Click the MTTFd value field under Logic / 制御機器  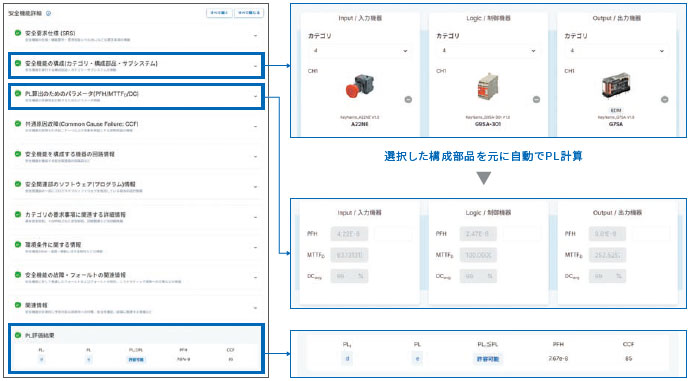[x=478, y=255]
